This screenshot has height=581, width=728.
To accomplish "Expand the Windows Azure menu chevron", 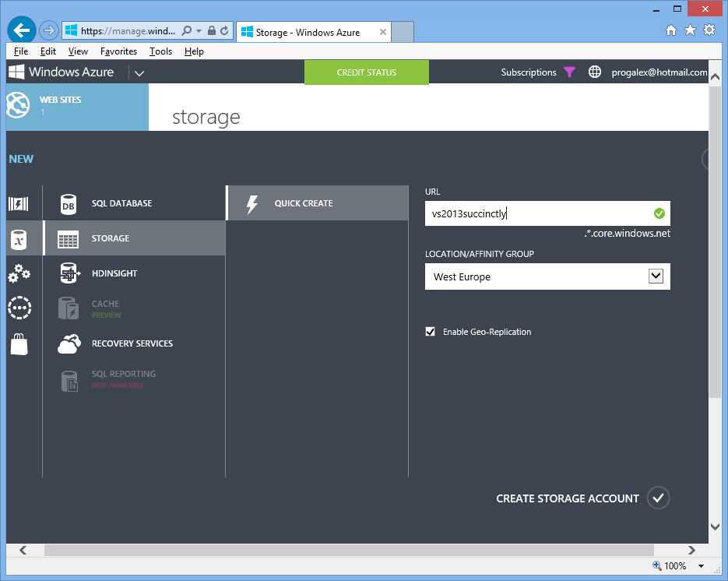I will pos(139,72).
